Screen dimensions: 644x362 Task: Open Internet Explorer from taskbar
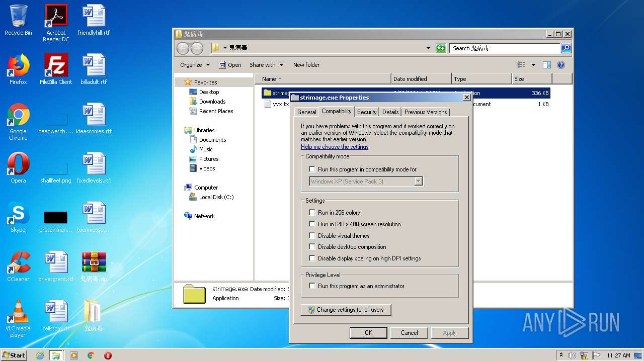[40, 355]
